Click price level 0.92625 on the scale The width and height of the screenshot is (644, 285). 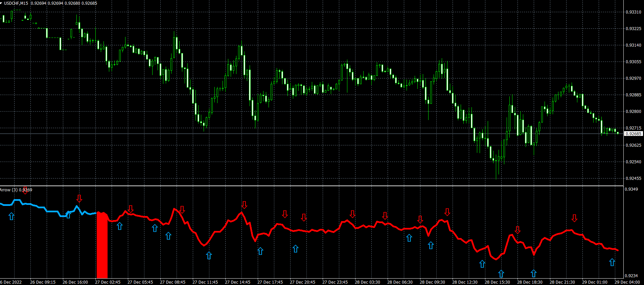point(633,145)
